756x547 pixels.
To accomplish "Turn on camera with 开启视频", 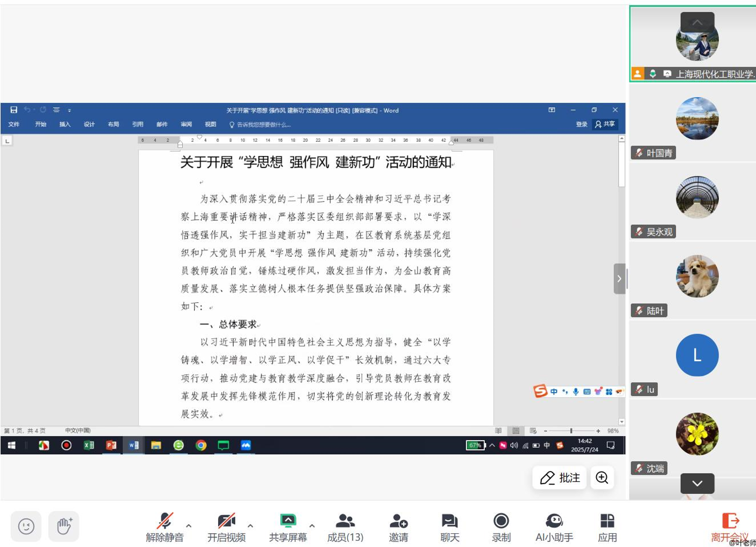I will (226, 527).
